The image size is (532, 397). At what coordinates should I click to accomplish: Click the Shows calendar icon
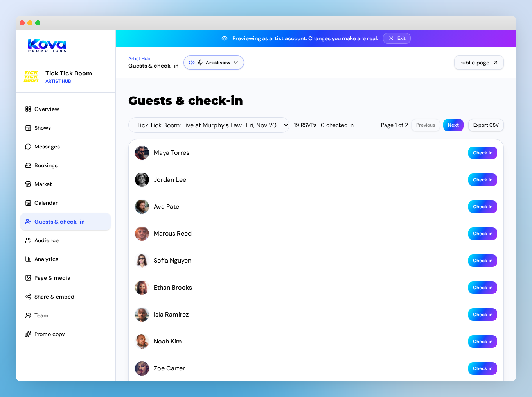(28, 128)
